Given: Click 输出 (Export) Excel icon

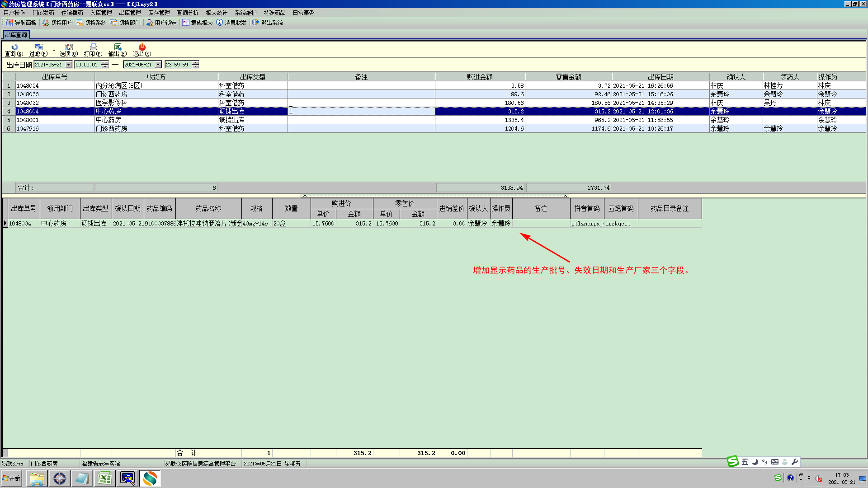Looking at the screenshot, I should 118,47.
